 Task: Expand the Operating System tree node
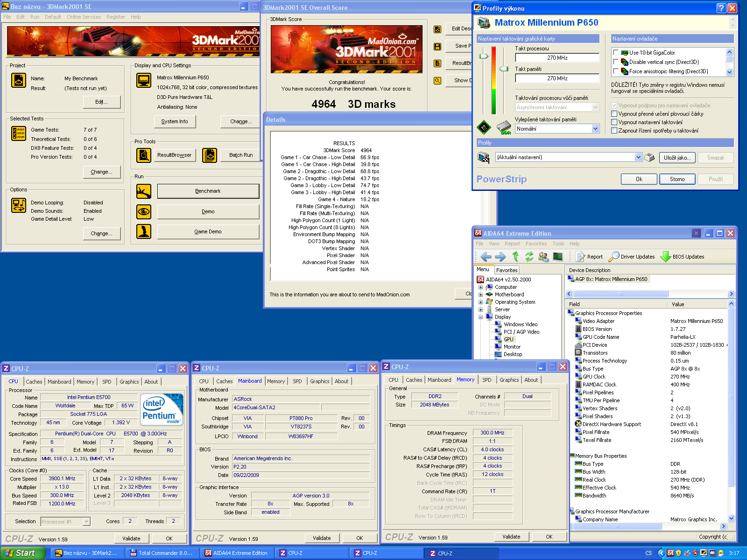pyautogui.click(x=480, y=302)
